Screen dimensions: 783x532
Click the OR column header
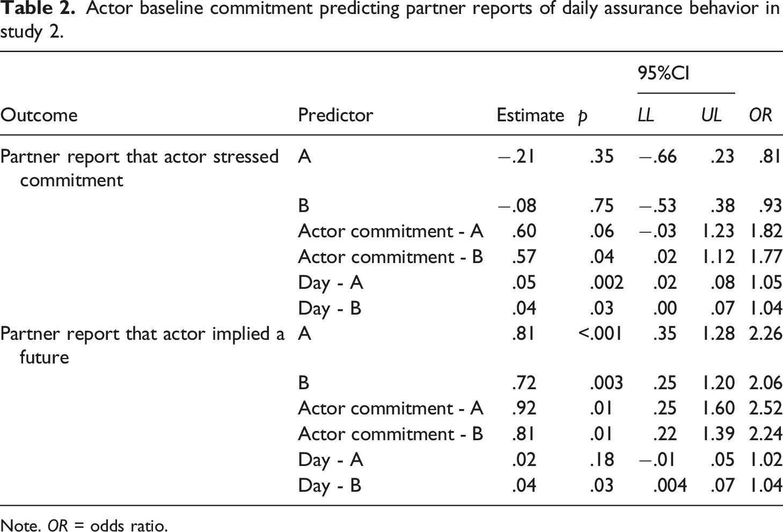pos(760,115)
